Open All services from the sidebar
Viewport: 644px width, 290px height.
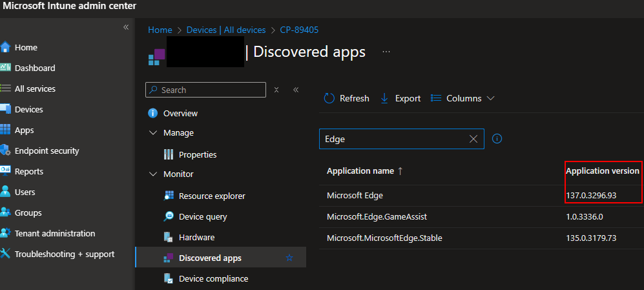pos(35,88)
